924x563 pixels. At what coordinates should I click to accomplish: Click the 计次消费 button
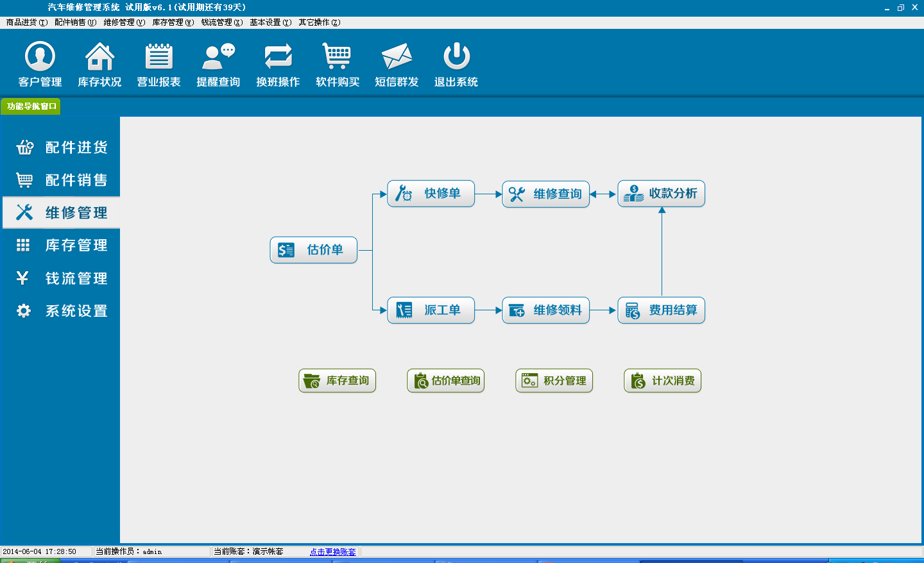pyautogui.click(x=662, y=381)
